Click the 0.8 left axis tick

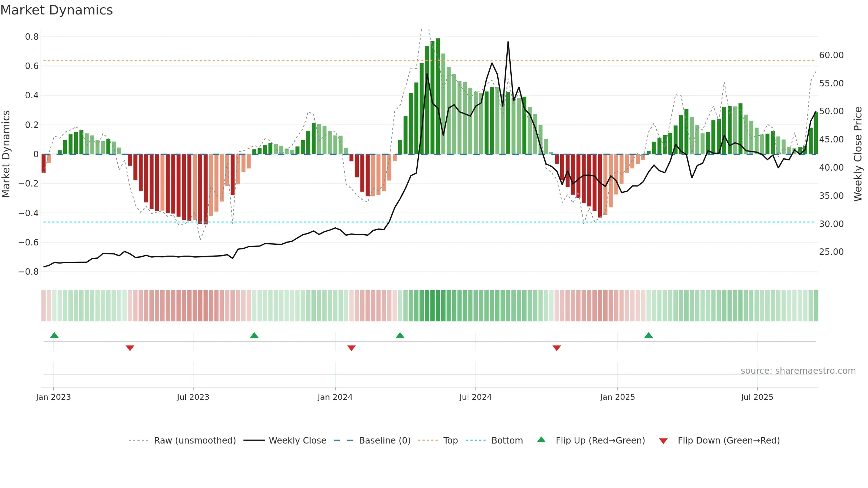(x=32, y=37)
